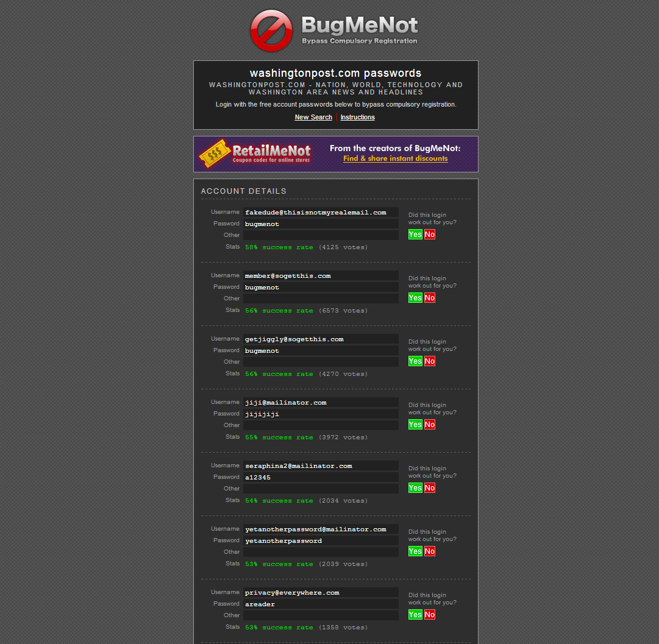659x644 pixels.
Task: Click password field showing a12345
Action: coord(321,477)
